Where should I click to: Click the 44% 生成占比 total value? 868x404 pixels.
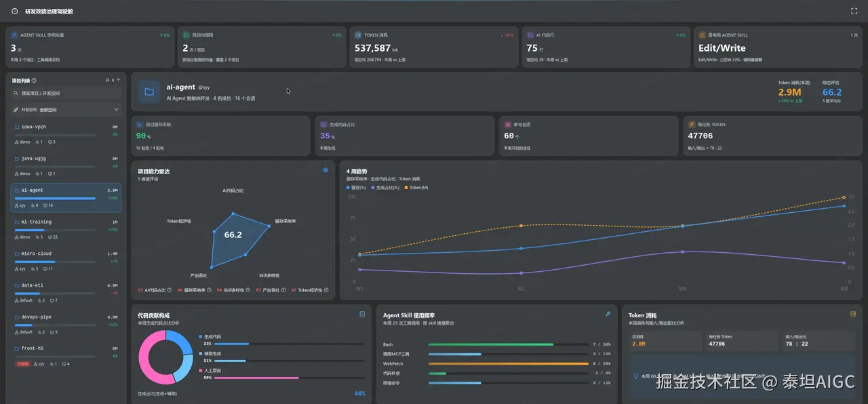pyautogui.click(x=360, y=393)
